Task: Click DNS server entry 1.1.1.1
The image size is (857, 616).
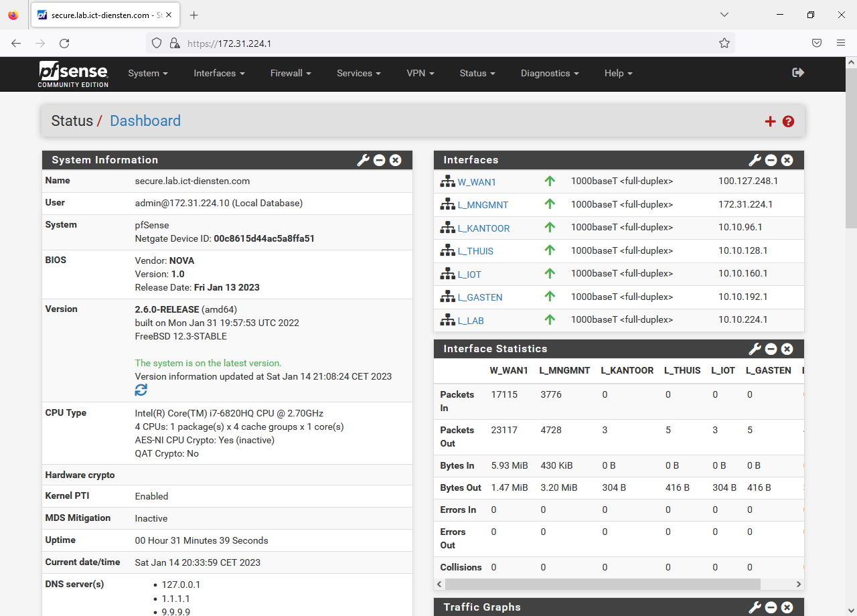Action: pos(175,599)
